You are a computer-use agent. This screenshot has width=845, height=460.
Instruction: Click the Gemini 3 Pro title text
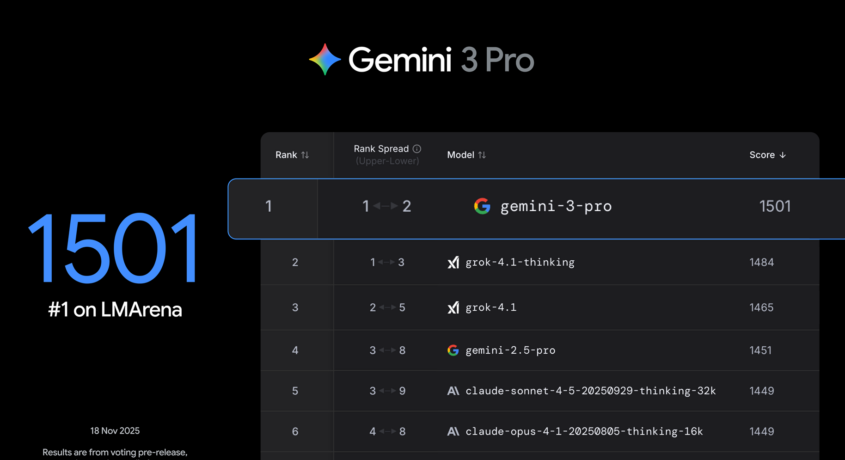(x=441, y=61)
